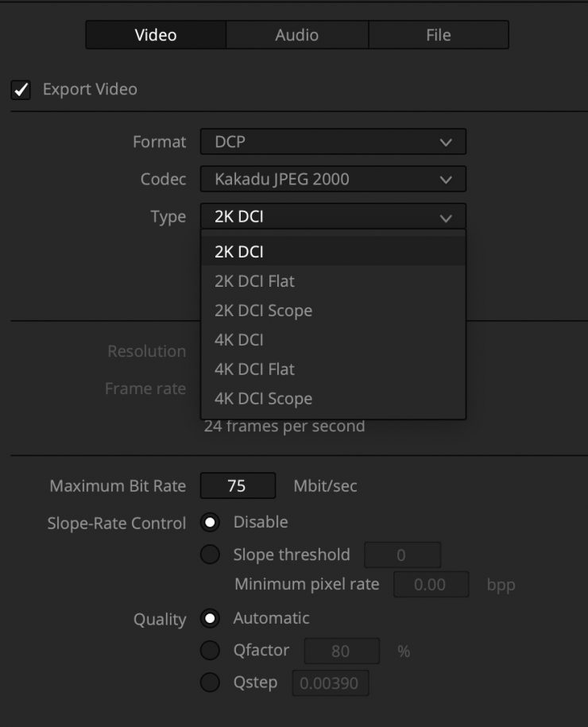Uncheck the Export Video checkbox
The image size is (588, 727).
(x=21, y=90)
